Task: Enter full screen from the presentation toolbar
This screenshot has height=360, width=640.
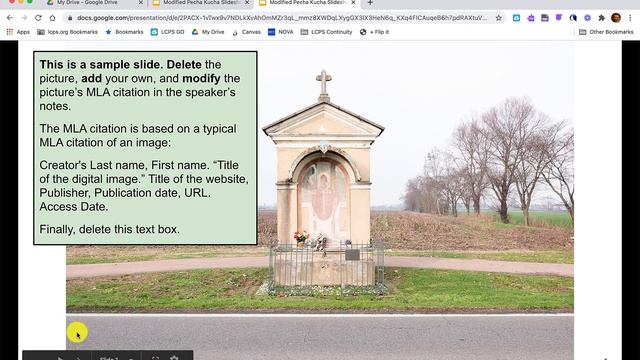Action: tap(155, 358)
